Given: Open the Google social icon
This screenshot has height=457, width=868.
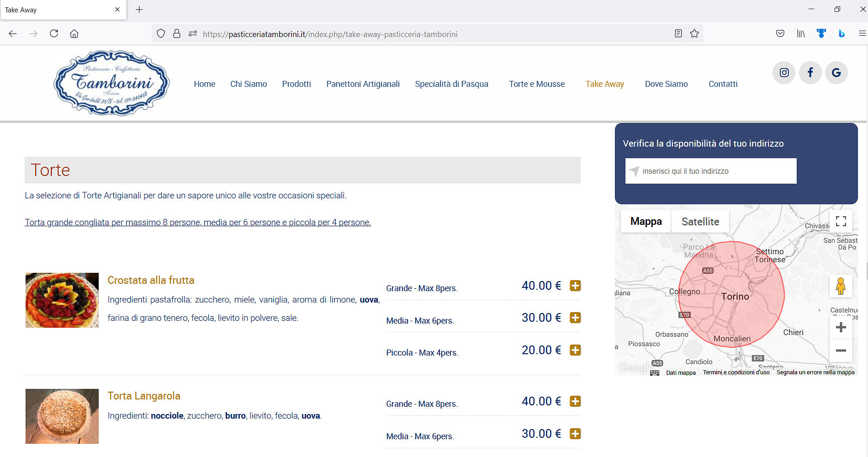Looking at the screenshot, I should point(836,73).
